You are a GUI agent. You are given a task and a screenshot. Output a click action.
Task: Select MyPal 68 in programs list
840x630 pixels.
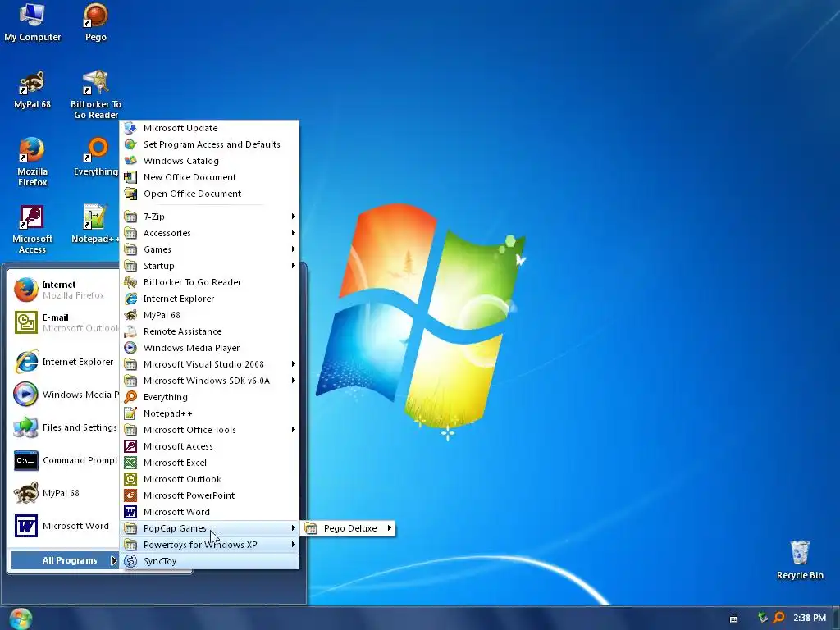click(209, 315)
